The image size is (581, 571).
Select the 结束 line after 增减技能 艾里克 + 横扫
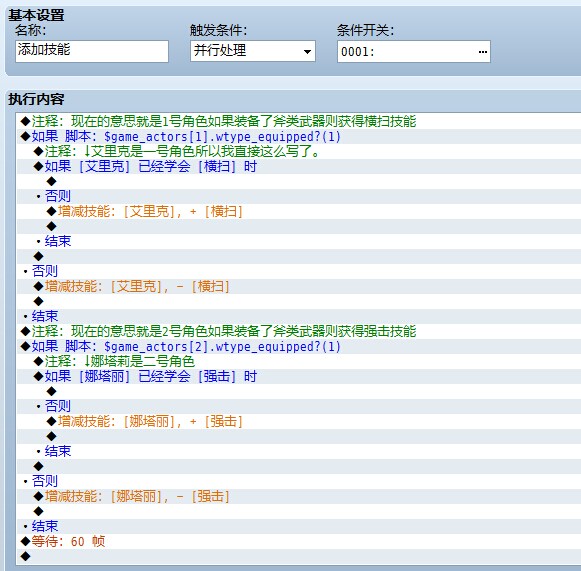coord(299,241)
